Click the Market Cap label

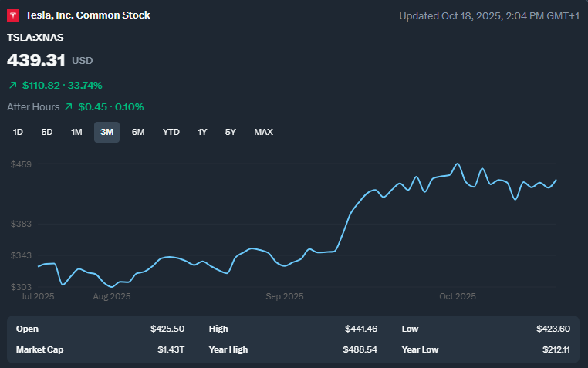coord(40,349)
